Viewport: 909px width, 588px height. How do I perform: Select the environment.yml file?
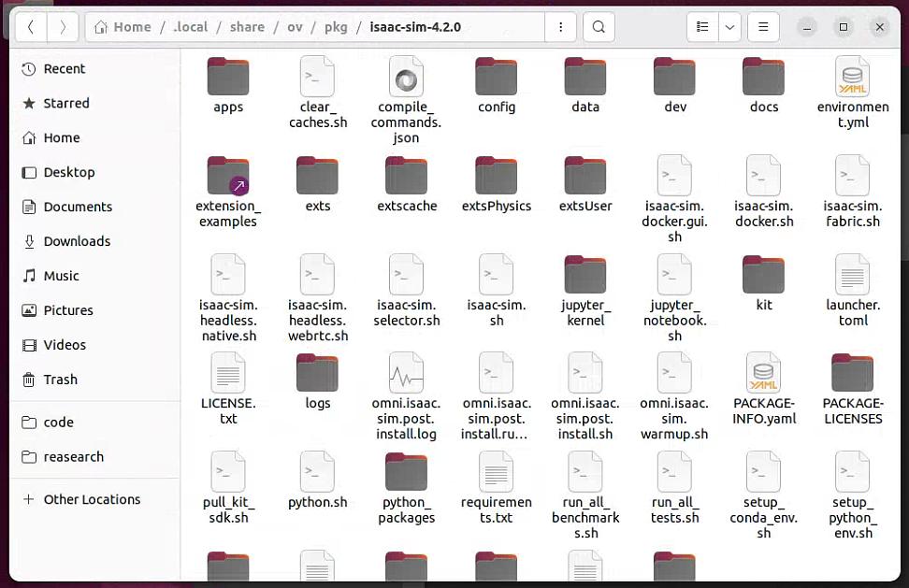(853, 93)
